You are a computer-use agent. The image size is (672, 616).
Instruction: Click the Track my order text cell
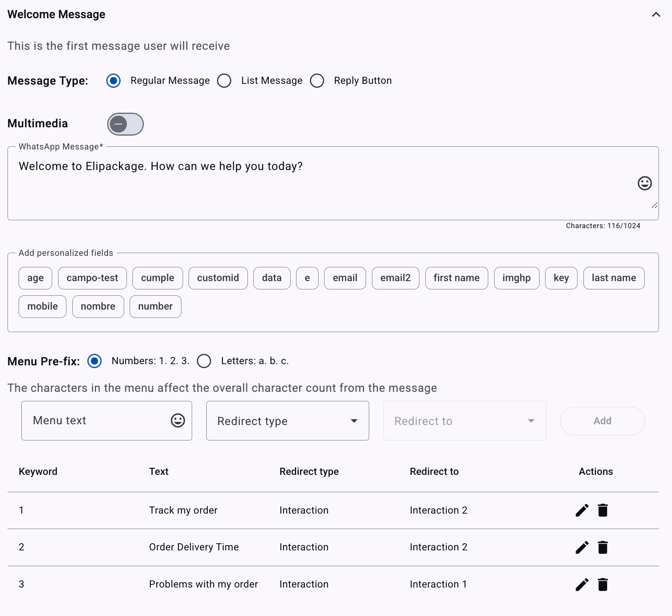183,510
